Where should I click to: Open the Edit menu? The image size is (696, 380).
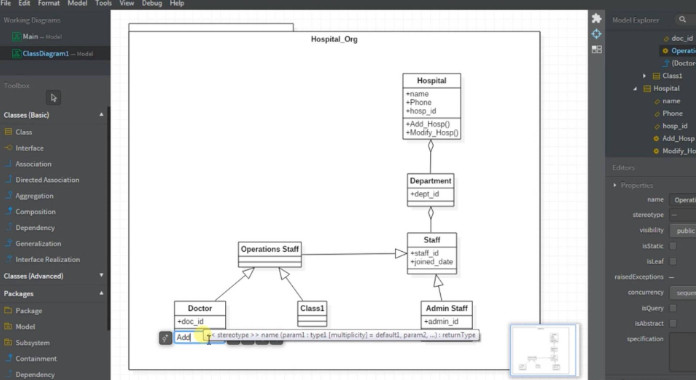24,3
